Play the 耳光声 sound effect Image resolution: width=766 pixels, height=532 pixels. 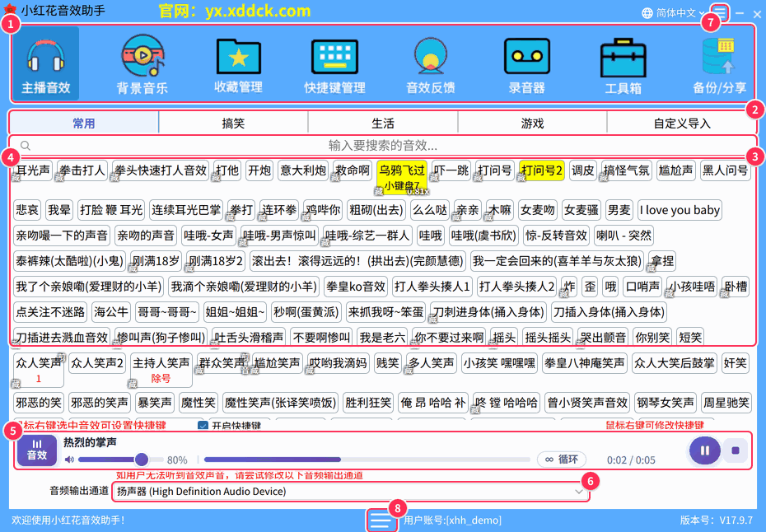(33, 170)
